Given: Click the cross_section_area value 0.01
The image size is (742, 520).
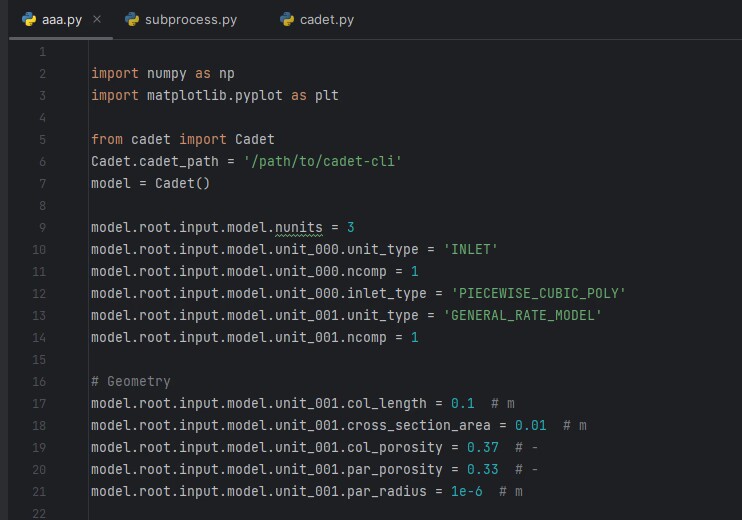Looking at the screenshot, I should [530, 425].
